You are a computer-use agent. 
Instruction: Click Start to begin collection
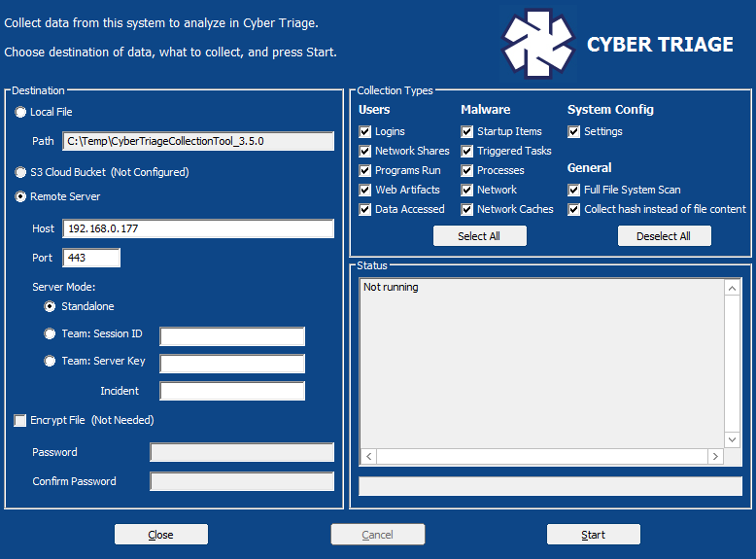coord(593,535)
